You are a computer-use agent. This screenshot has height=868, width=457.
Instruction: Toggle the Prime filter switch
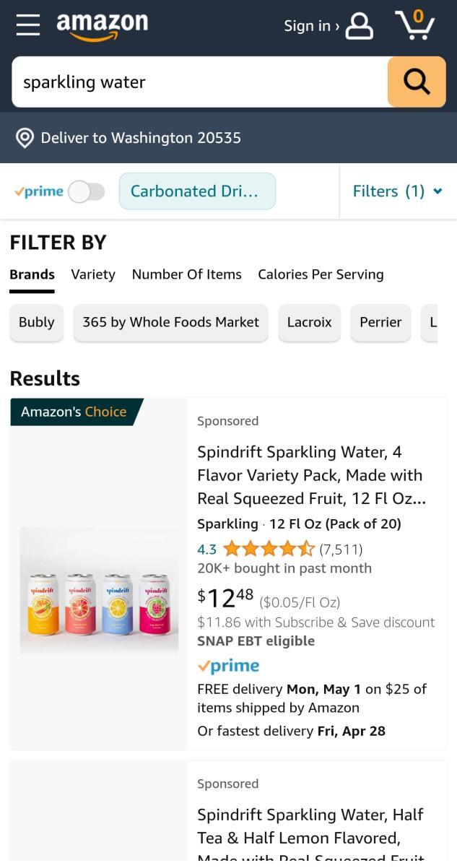pos(87,191)
